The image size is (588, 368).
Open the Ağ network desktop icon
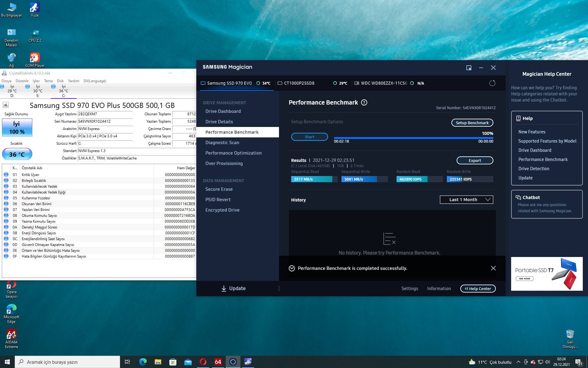11,60
